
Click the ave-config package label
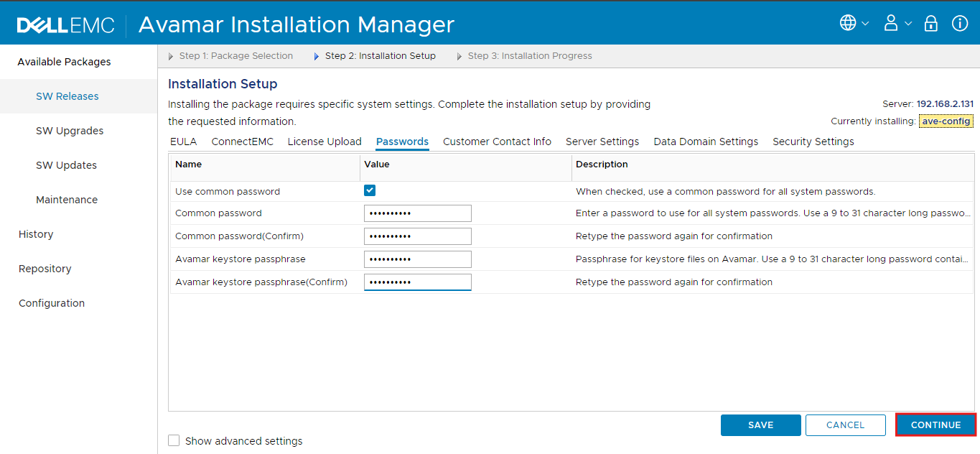tap(946, 121)
